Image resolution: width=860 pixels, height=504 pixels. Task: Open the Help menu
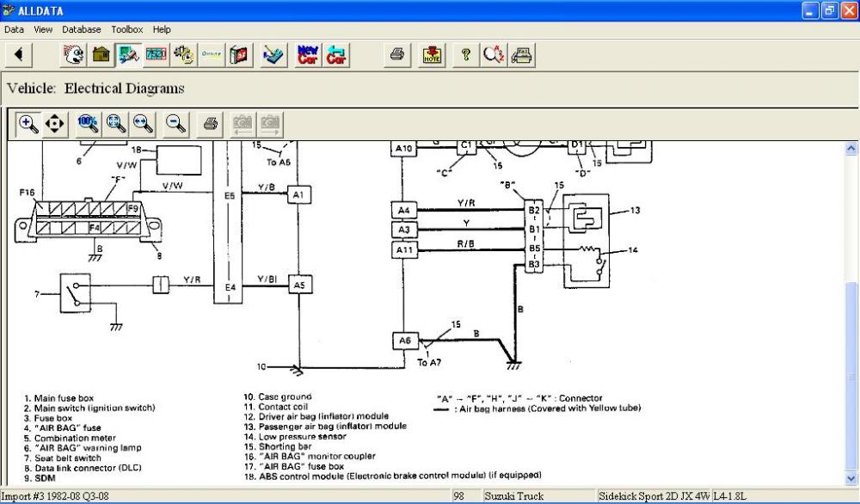point(162,29)
